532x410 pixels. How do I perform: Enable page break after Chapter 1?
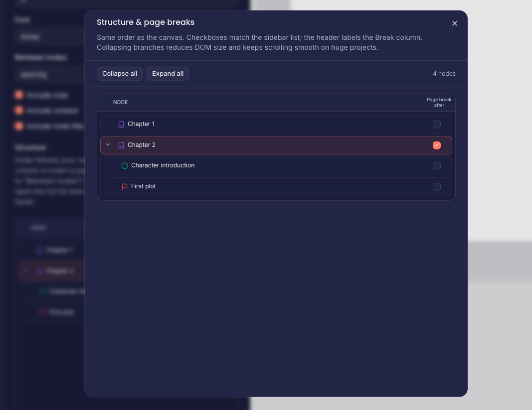[x=437, y=125]
